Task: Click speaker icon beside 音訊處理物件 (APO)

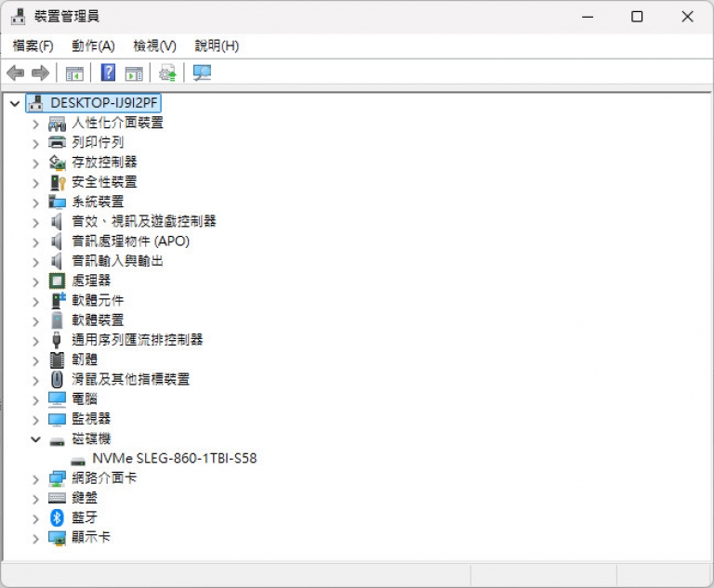Action: pos(57,242)
